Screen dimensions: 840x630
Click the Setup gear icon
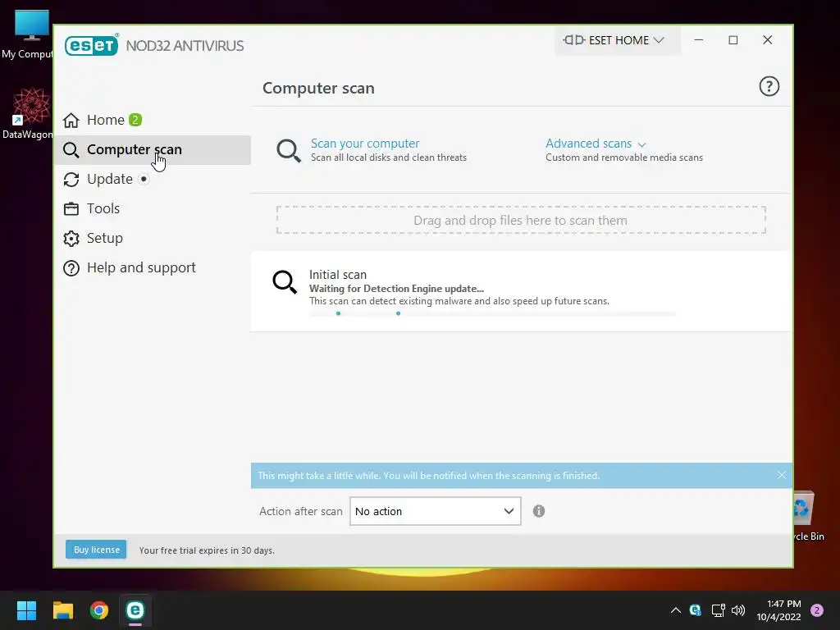pos(71,239)
